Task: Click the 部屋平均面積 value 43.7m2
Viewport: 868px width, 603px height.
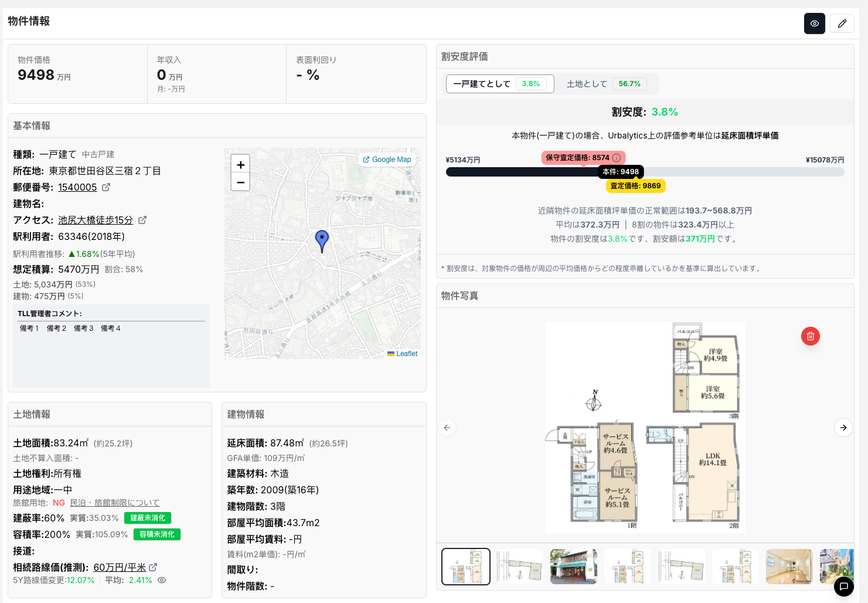Action: click(304, 523)
